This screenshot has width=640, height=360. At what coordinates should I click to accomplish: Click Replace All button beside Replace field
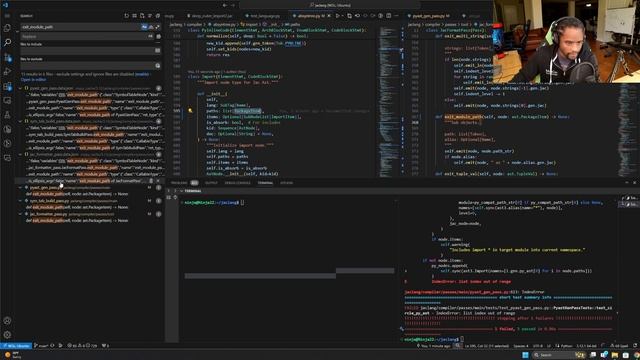pos(158,36)
